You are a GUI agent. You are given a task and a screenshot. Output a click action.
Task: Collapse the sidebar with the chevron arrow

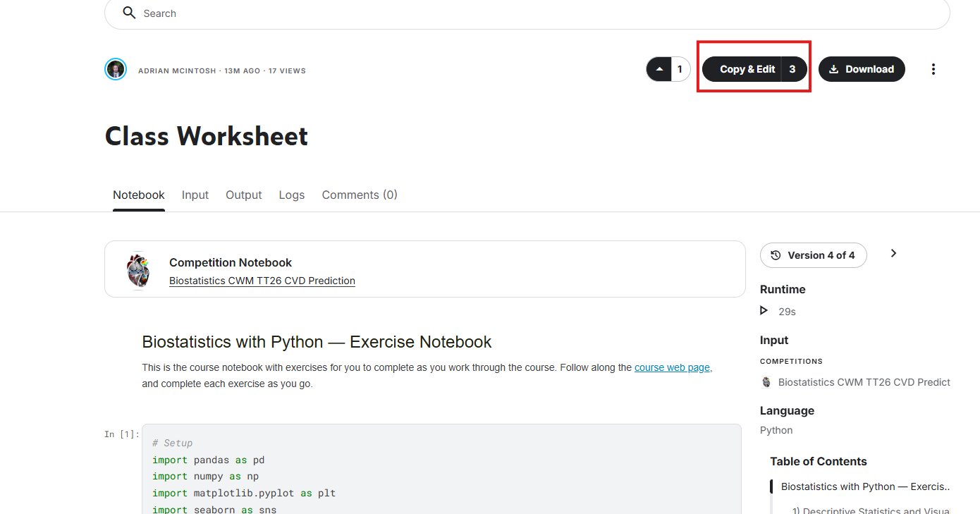point(893,253)
